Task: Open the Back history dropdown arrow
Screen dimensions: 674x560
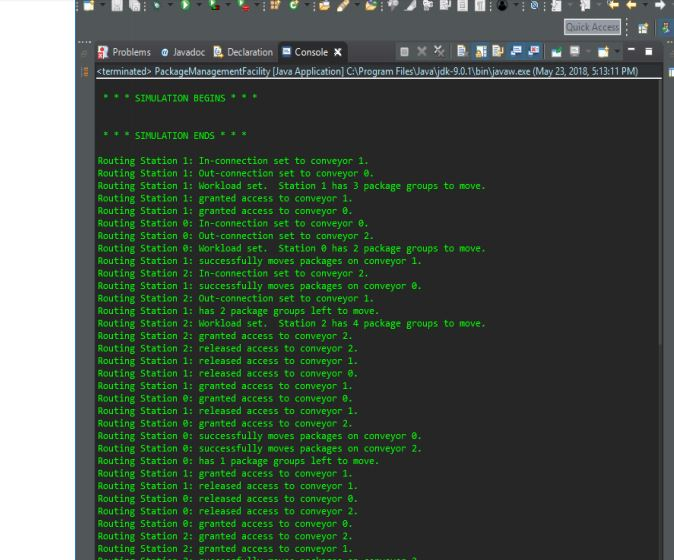Action: 645,5
